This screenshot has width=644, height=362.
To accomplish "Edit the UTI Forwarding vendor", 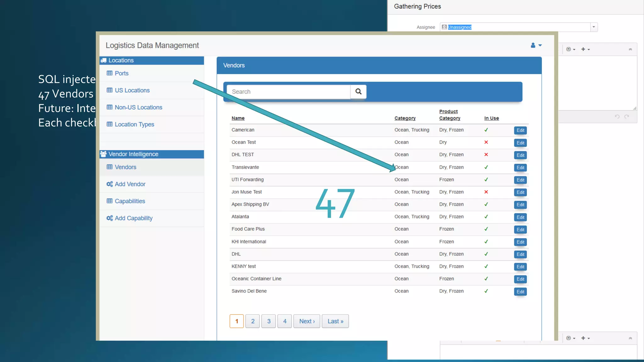I will pyautogui.click(x=520, y=180).
